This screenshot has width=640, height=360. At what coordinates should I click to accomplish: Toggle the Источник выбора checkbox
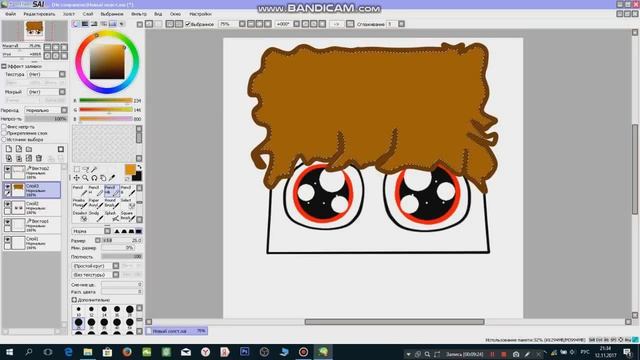[x=4, y=140]
